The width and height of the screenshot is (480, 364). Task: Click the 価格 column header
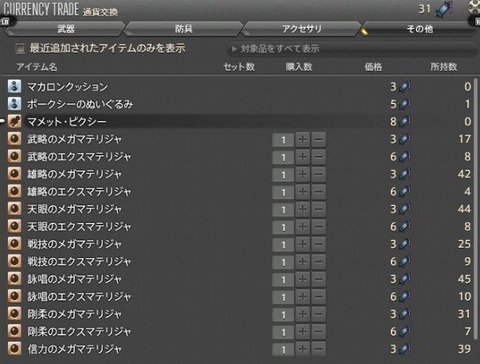coord(373,67)
